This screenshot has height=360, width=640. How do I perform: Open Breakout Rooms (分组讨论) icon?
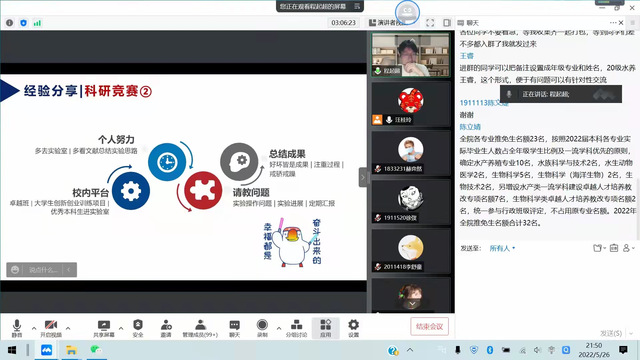(296, 328)
